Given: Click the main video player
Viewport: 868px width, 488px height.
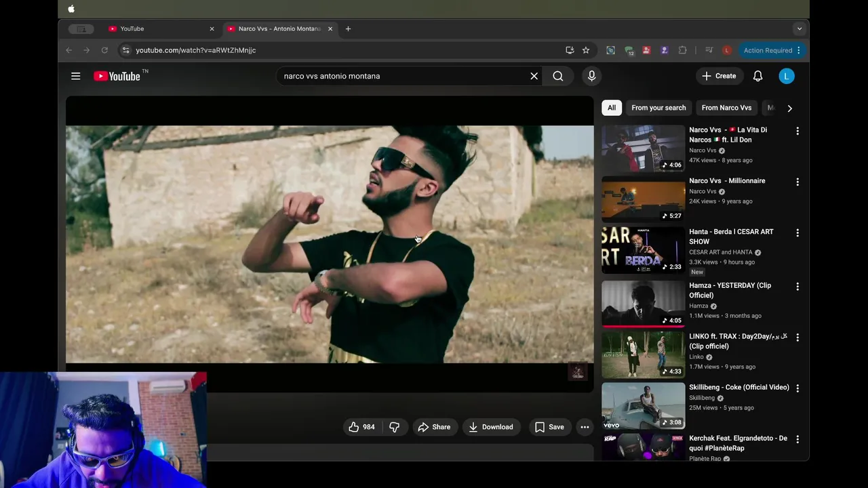Looking at the screenshot, I should [330, 244].
